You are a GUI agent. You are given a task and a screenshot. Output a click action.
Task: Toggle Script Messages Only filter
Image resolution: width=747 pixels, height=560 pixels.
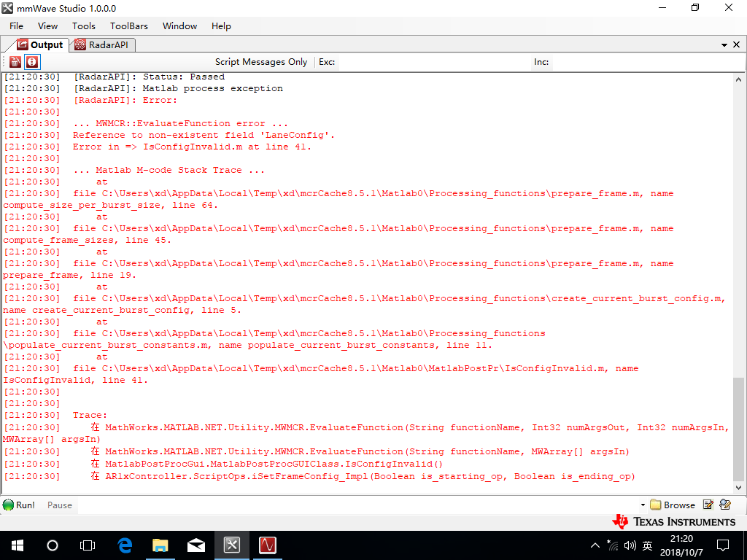point(261,62)
